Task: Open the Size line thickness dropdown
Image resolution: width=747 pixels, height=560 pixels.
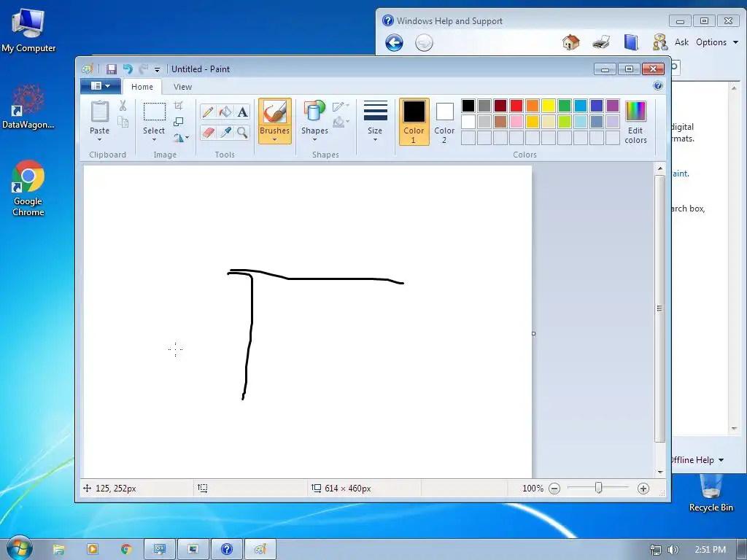Action: click(375, 121)
